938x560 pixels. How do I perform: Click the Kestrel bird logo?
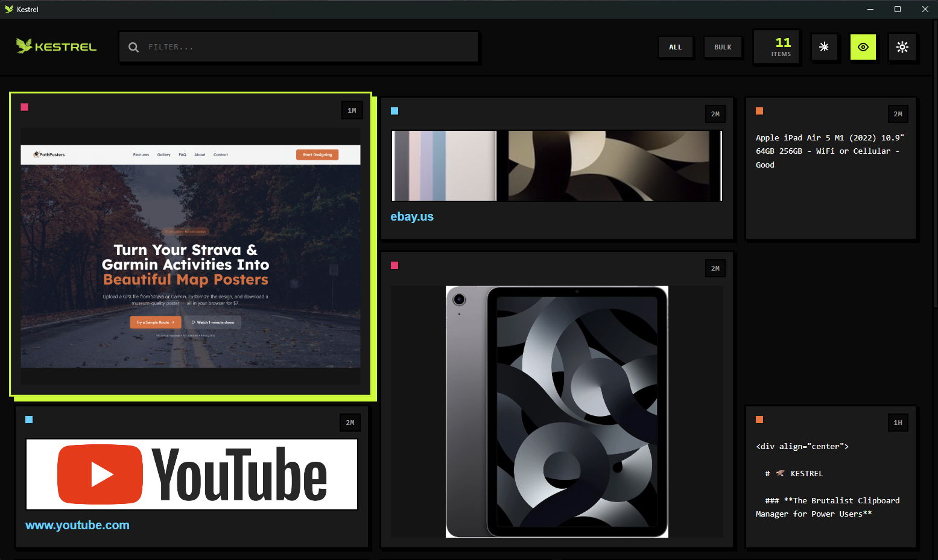(x=23, y=46)
